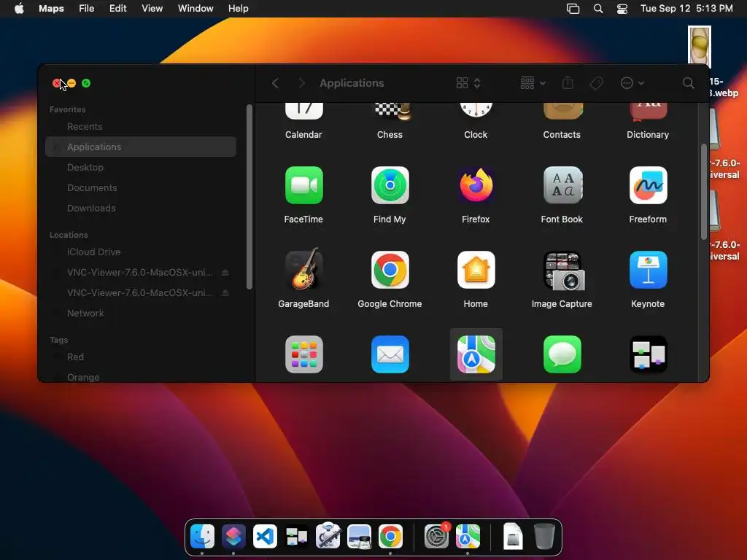Select the Orange tag in sidebar

pos(141,376)
